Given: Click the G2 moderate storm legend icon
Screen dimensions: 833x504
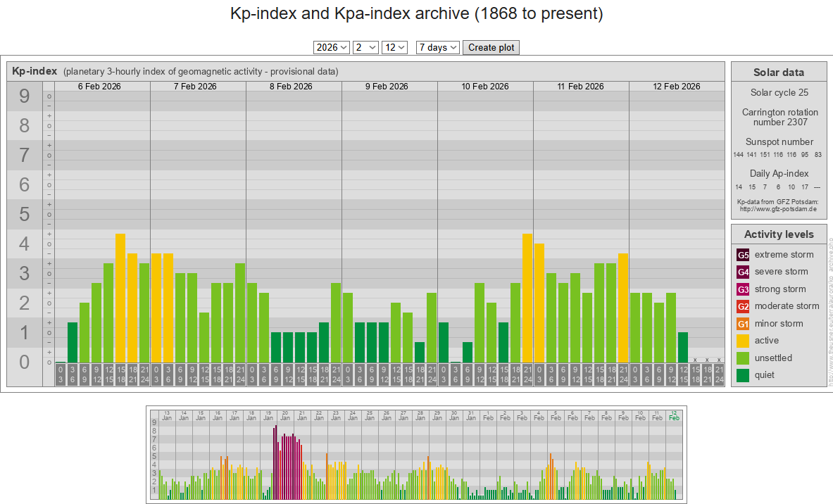Looking at the screenshot, I should (743, 306).
